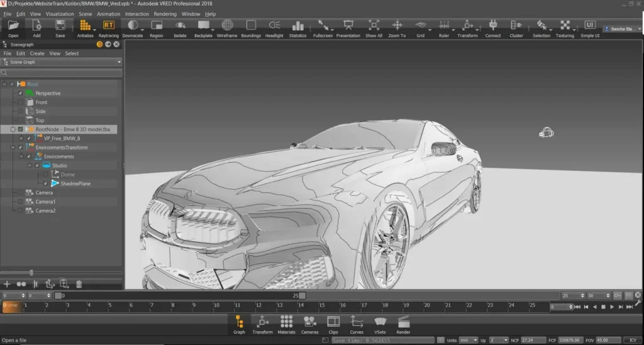This screenshot has width=644, height=345.
Task: Click the FOV value field
Action: point(608,340)
